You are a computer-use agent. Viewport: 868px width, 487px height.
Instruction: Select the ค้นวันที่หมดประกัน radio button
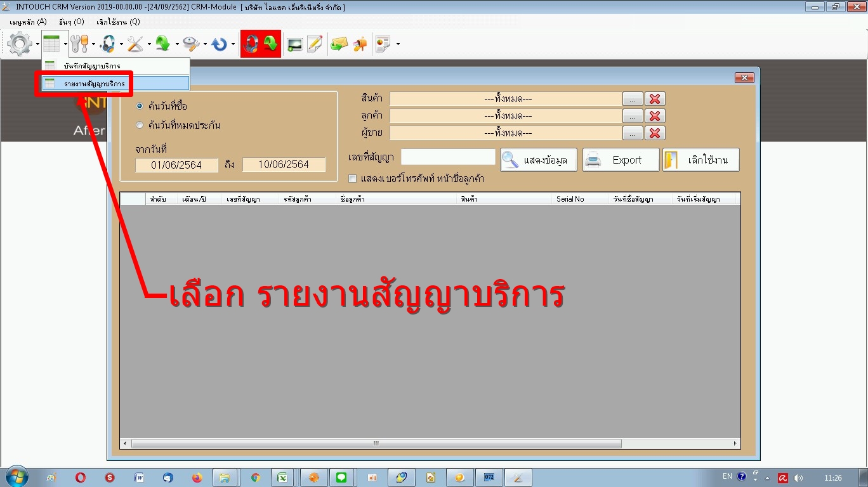(140, 126)
